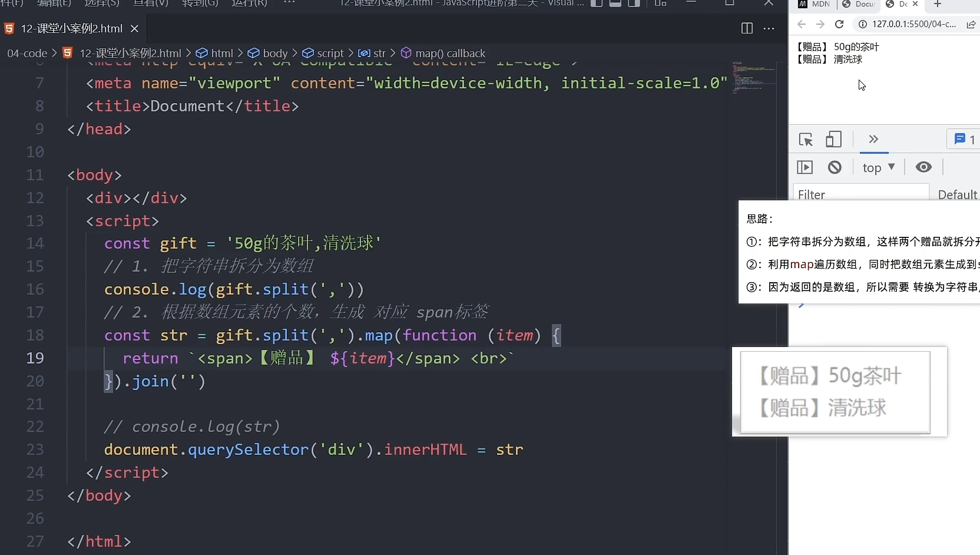Close the 12-课堂小案例2.html editor tab
Viewport: 980px width, 555px height.
(x=134, y=28)
